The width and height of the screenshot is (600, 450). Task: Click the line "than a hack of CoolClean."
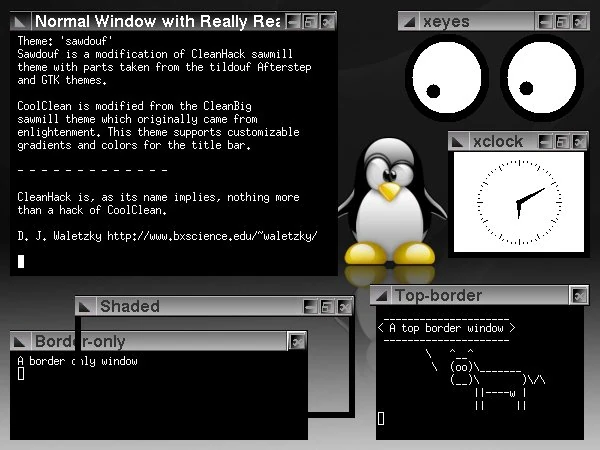tap(92, 210)
